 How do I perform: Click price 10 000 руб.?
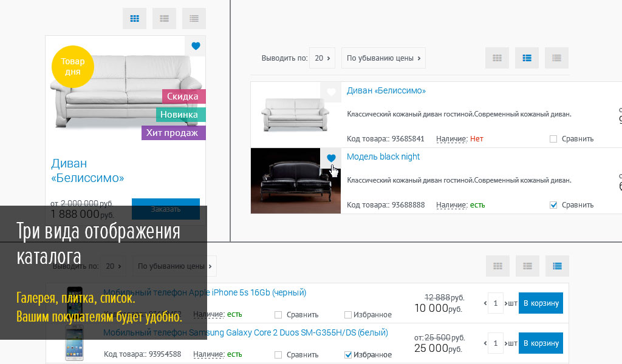pos(439,308)
